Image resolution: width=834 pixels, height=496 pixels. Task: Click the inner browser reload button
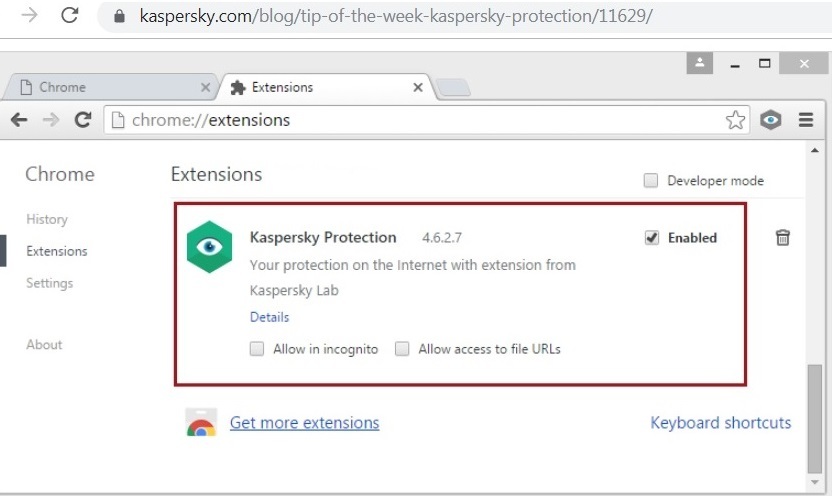click(x=83, y=120)
